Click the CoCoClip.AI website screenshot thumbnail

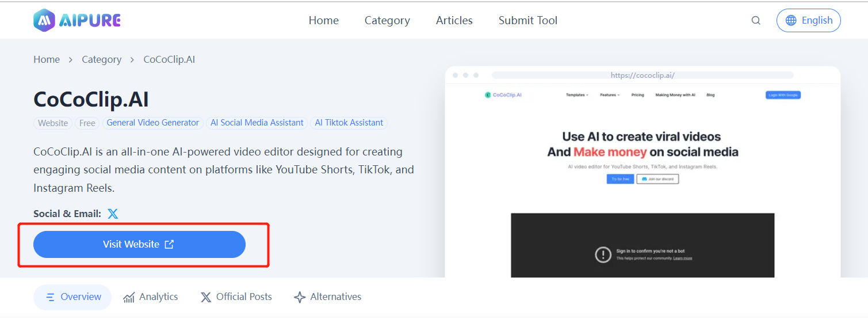pos(643,172)
